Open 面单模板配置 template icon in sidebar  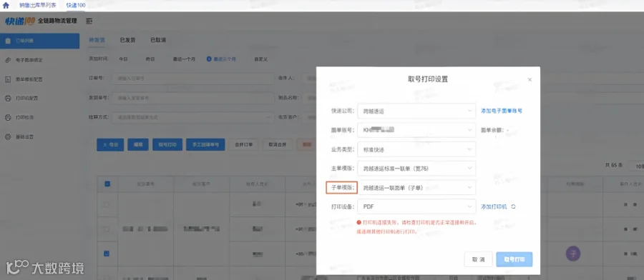tap(8, 79)
